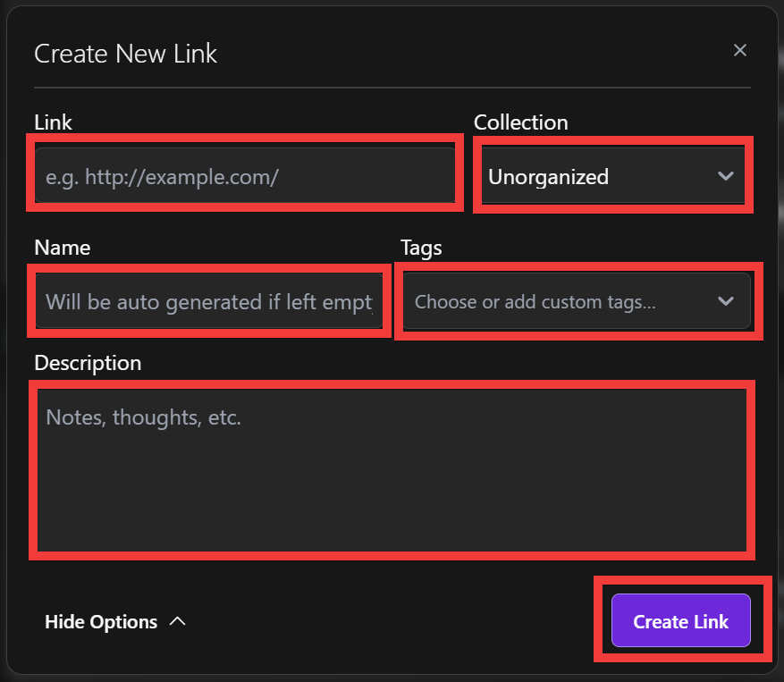Viewport: 784px width, 682px height.
Task: Click the Create Link button
Action: pos(680,621)
